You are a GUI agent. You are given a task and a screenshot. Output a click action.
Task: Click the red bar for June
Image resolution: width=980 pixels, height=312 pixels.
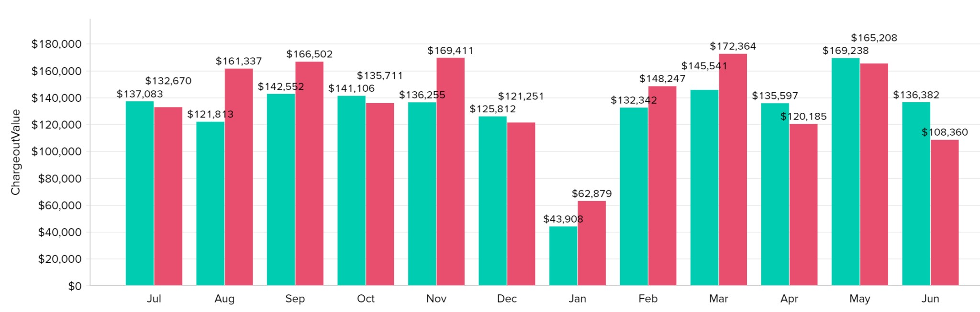pos(945,213)
